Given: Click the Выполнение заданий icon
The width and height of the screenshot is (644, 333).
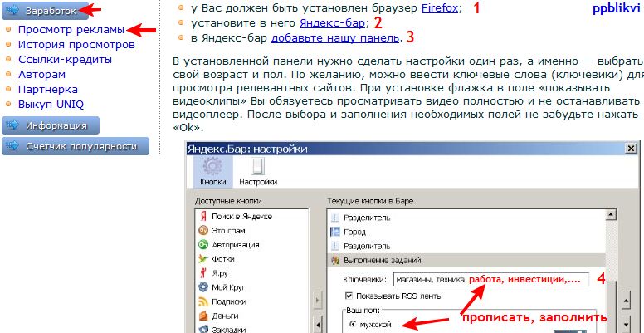Looking at the screenshot, I should [335, 260].
